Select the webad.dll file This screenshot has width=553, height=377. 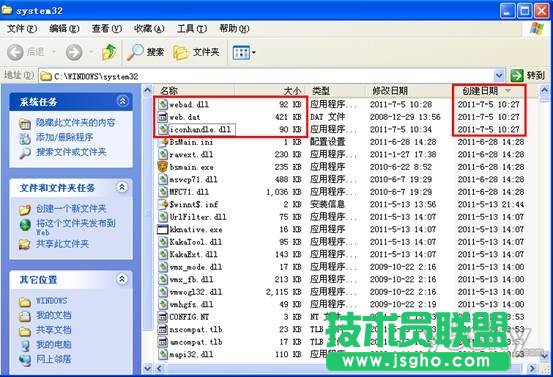point(189,104)
